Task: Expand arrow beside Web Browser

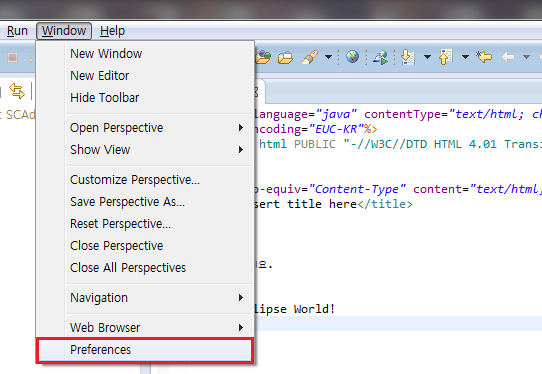Action: click(x=241, y=327)
